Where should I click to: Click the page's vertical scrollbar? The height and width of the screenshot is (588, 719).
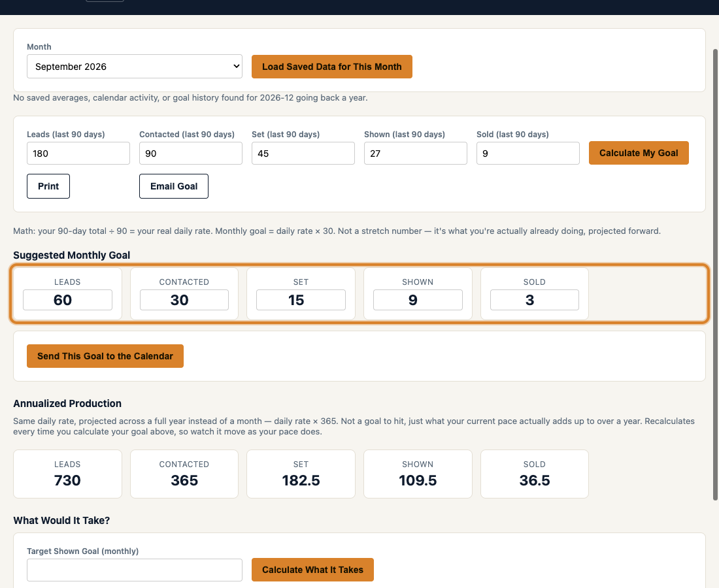pos(715,275)
